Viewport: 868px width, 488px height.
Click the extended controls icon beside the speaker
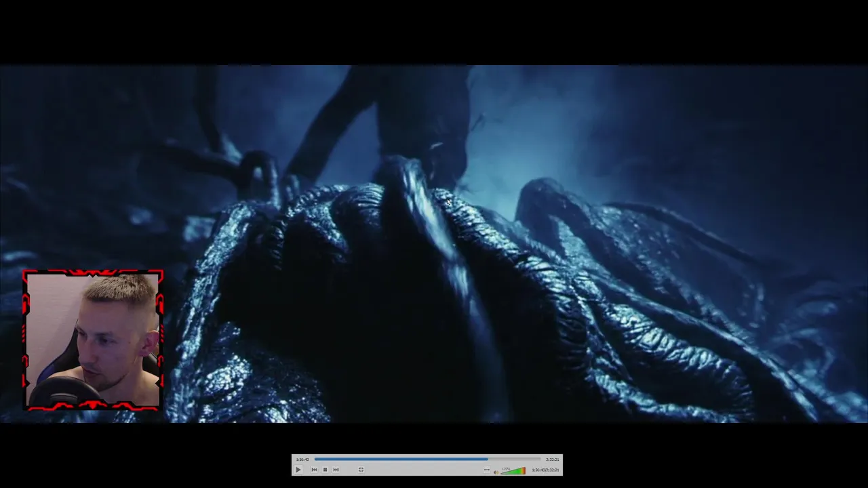(x=487, y=469)
